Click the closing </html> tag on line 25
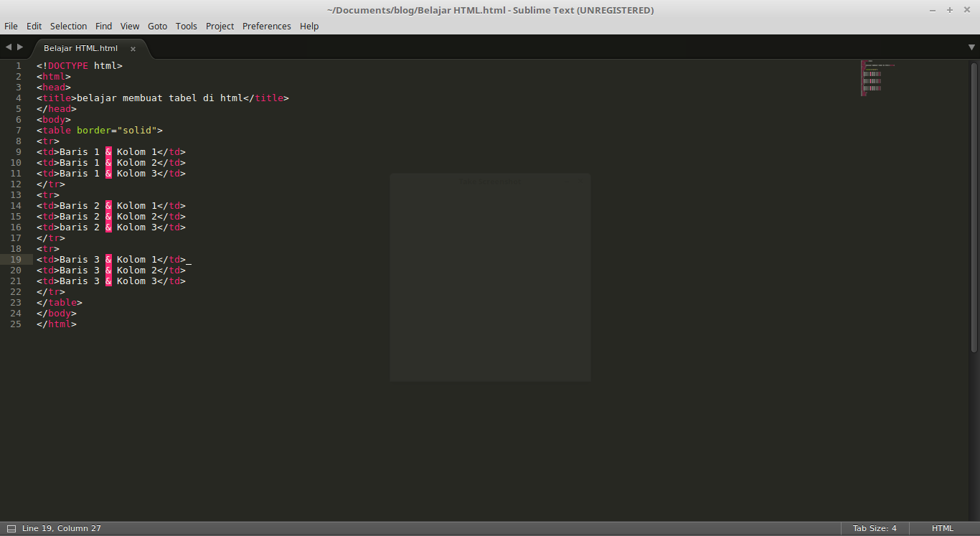The width and height of the screenshot is (980, 536). pos(57,324)
